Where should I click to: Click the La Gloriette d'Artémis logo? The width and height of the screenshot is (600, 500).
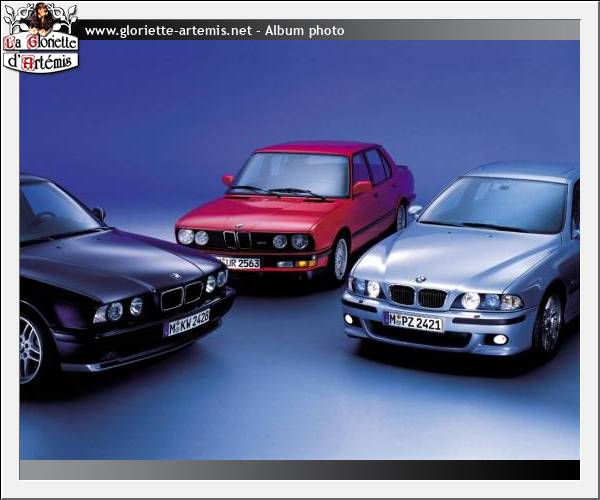[x=40, y=40]
